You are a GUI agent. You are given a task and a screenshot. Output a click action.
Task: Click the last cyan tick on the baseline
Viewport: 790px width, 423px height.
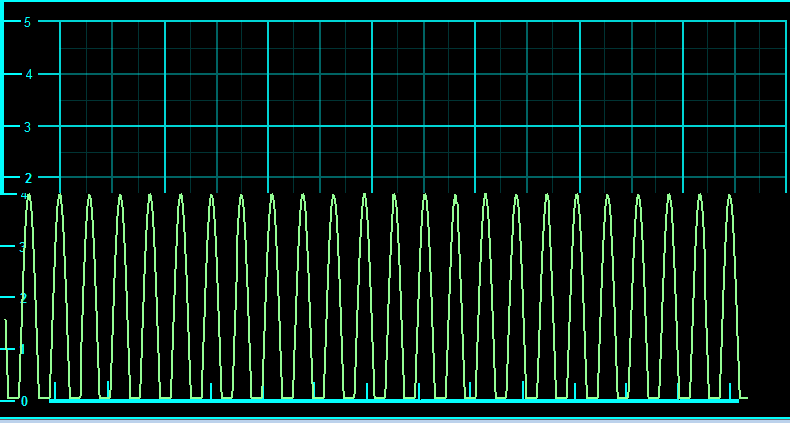[730, 390]
